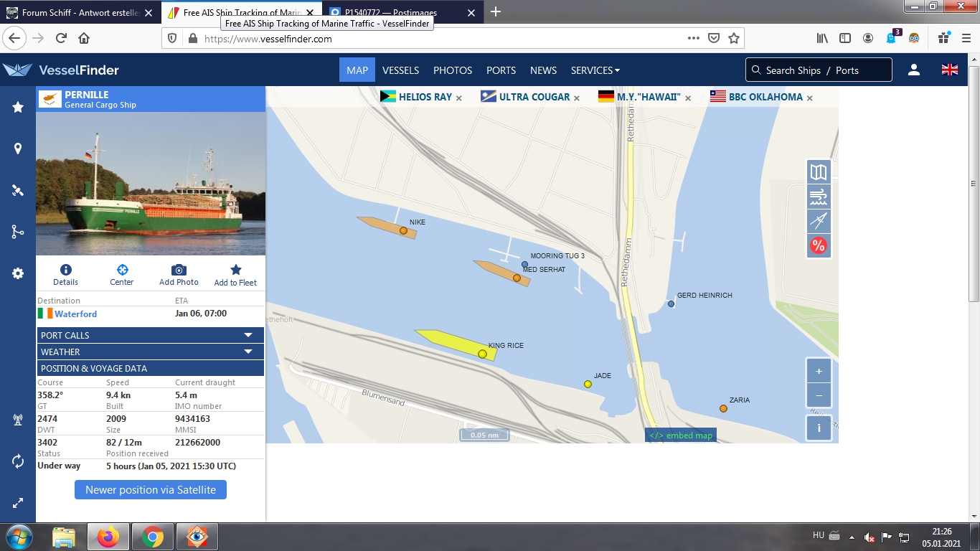980x551 pixels.
Task: Open vessel Details info icon
Action: pyautogui.click(x=65, y=275)
